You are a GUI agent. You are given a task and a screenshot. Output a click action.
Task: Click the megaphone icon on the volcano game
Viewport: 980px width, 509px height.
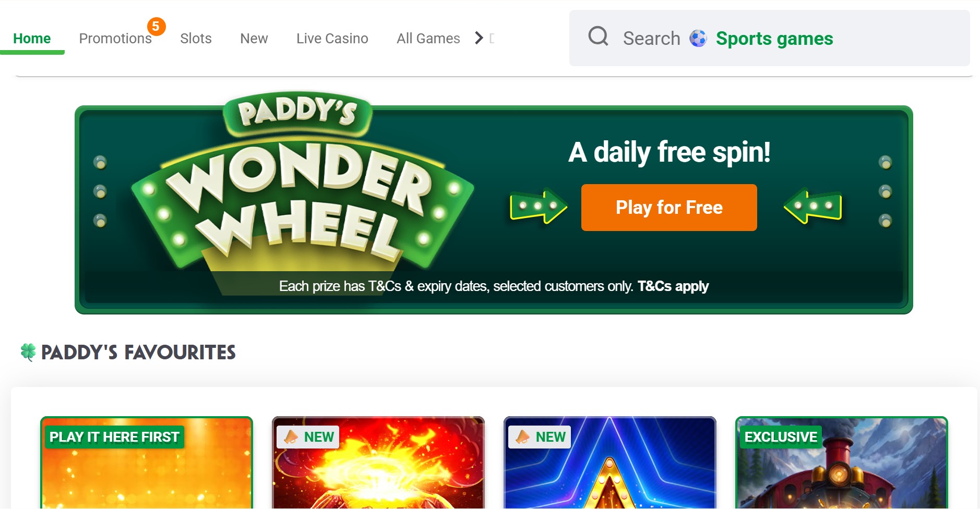pos(291,437)
